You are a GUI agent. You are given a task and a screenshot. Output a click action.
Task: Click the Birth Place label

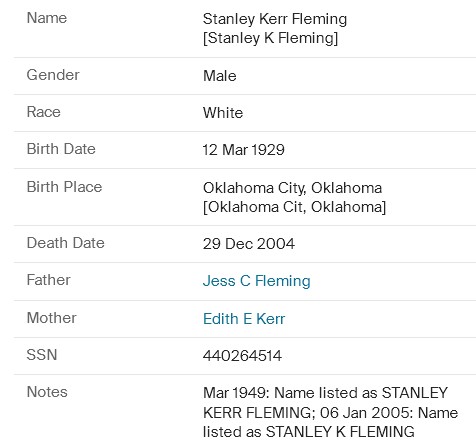coord(64,187)
